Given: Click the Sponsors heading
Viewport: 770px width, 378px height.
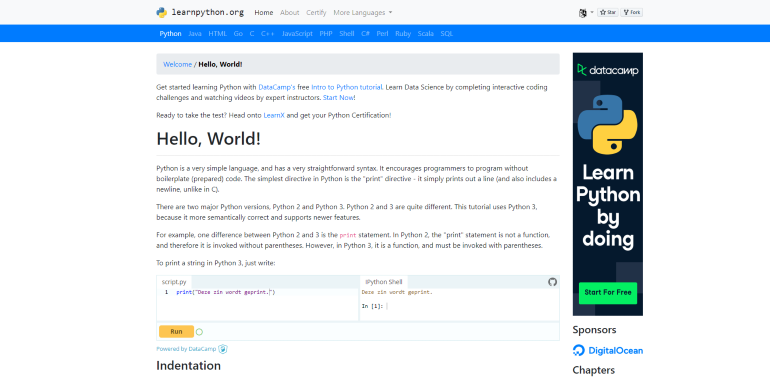Looking at the screenshot, I should pos(594,330).
